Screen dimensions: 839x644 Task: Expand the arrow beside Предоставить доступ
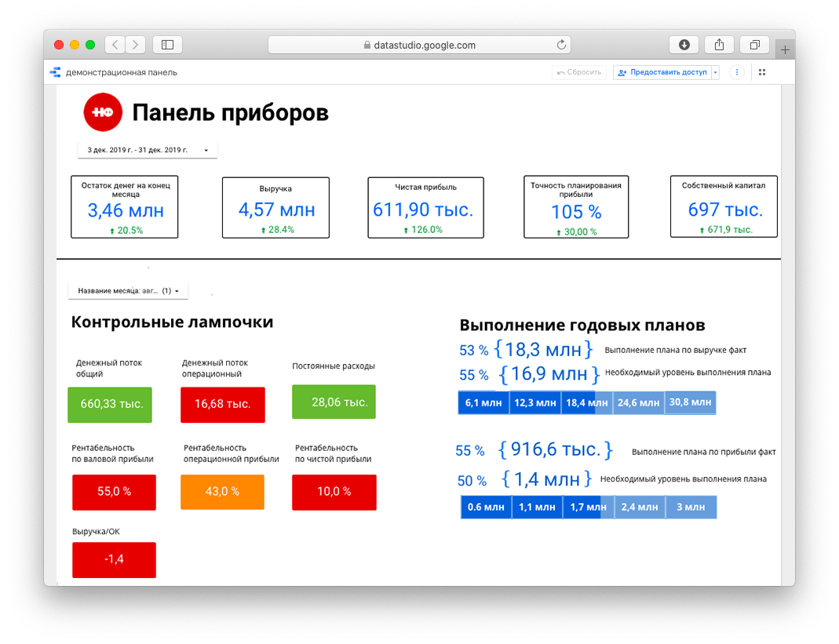click(715, 72)
